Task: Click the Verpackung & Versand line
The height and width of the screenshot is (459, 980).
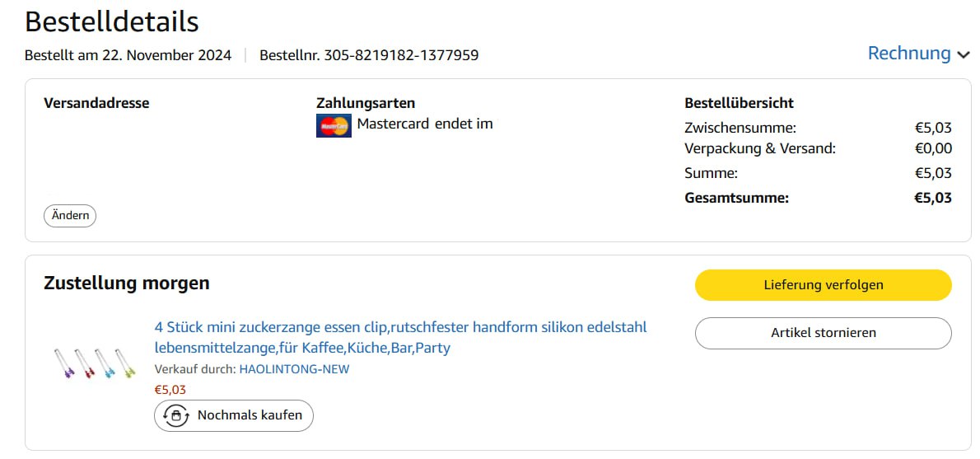Action: point(759,148)
